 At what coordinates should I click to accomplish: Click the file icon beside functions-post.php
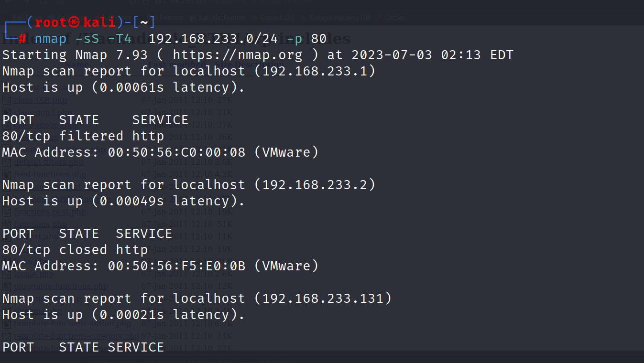(x=7, y=212)
